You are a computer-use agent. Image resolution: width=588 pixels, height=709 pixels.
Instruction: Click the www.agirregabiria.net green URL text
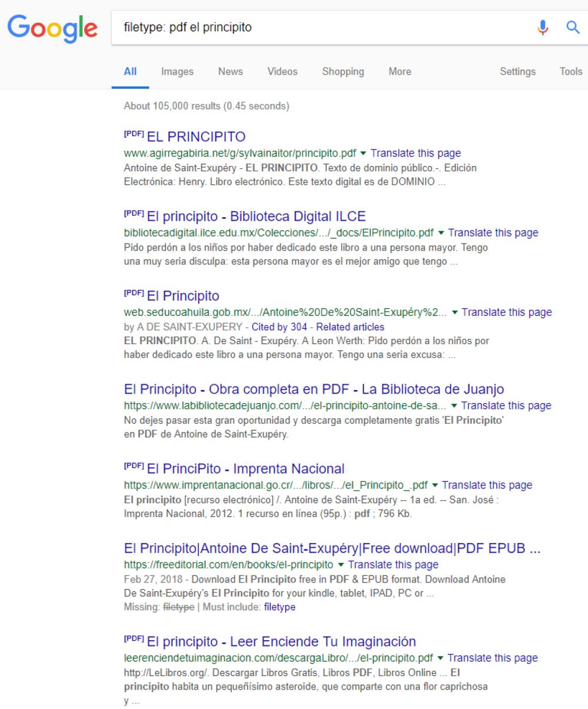(x=240, y=153)
